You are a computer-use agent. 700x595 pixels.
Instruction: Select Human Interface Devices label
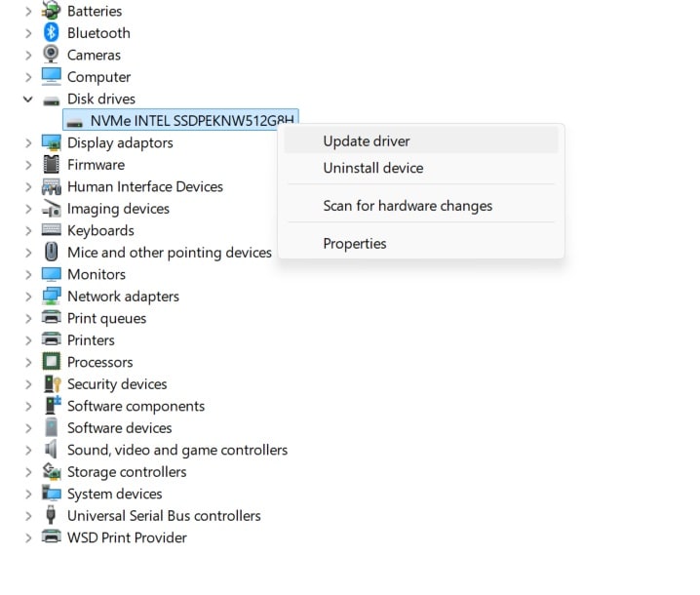[145, 186]
